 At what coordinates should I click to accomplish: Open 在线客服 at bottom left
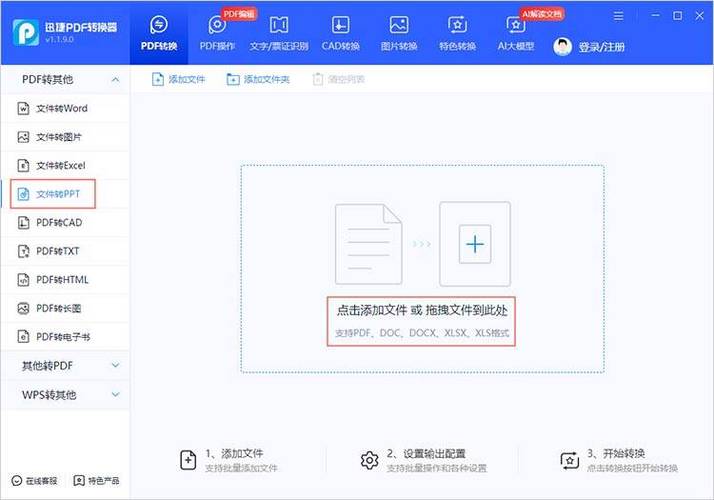35,481
